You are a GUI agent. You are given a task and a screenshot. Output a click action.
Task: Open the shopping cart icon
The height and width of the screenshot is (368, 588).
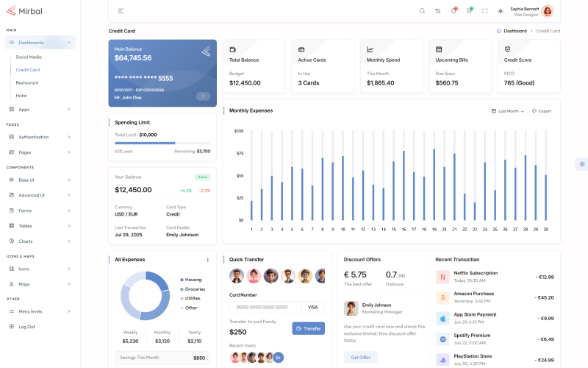pyautogui.click(x=469, y=11)
